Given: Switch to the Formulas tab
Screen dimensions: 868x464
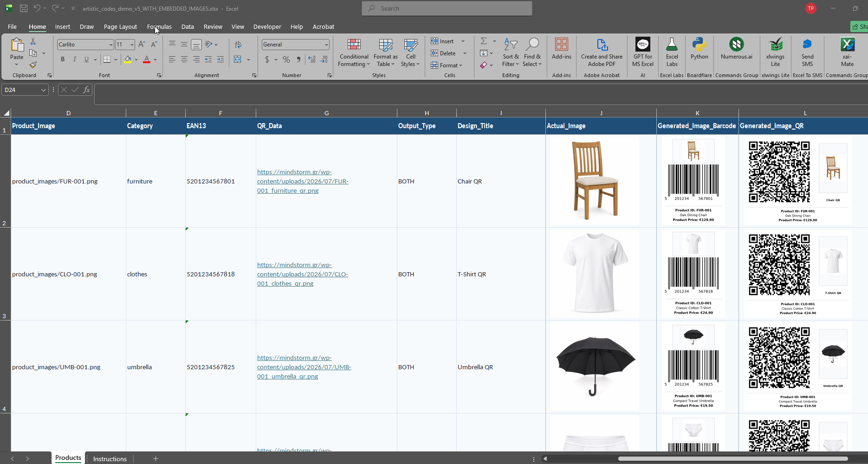Looking at the screenshot, I should (x=159, y=26).
